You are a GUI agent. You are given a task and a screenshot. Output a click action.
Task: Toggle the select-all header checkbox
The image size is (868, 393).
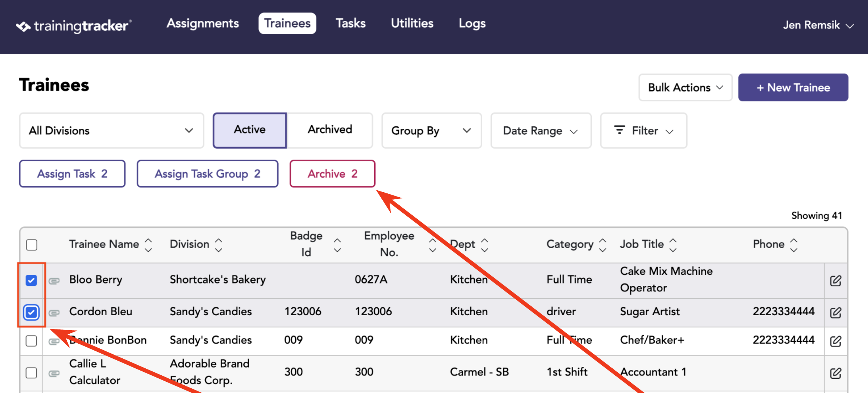(32, 245)
